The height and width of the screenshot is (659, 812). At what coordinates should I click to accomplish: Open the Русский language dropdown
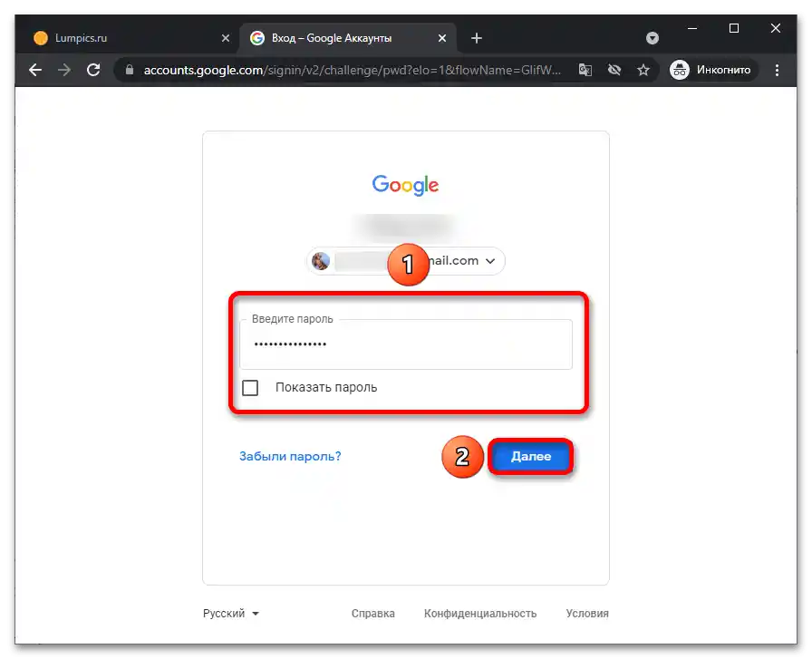231,614
